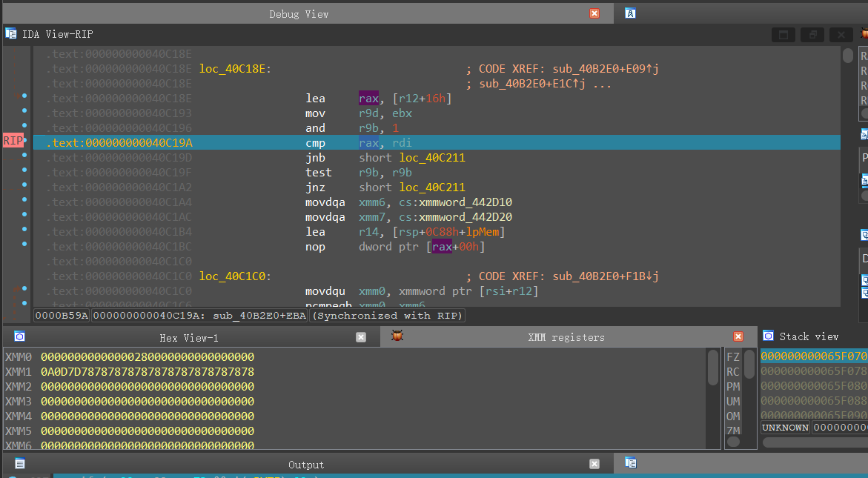Select stack address 000000000065F070
This screenshot has width=868, height=478.
[x=814, y=356]
